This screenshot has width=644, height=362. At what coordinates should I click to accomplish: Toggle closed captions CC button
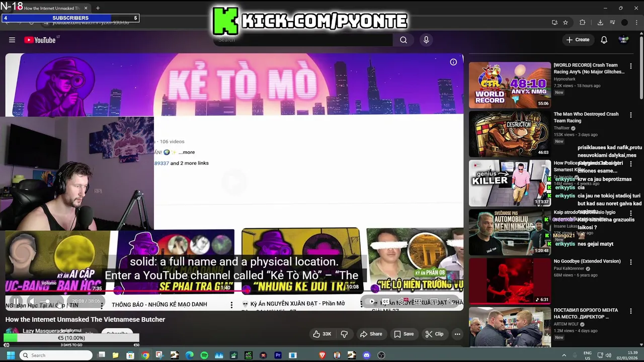(386, 302)
